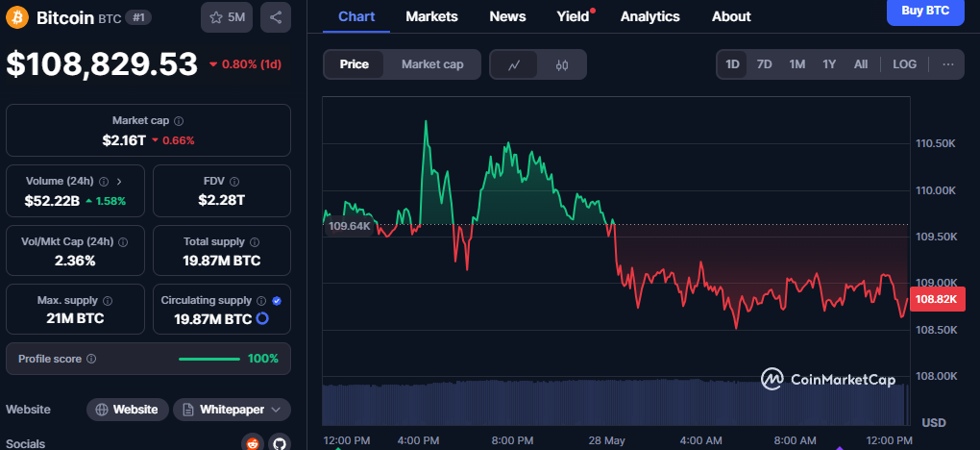Open the Markets tab
The image size is (980, 450).
pos(432,17)
